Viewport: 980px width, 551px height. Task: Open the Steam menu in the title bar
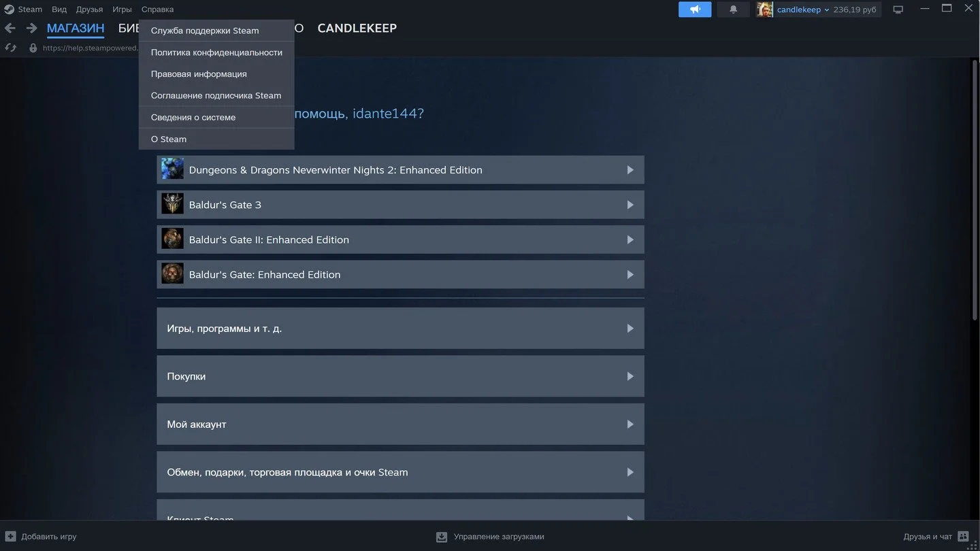(23, 10)
